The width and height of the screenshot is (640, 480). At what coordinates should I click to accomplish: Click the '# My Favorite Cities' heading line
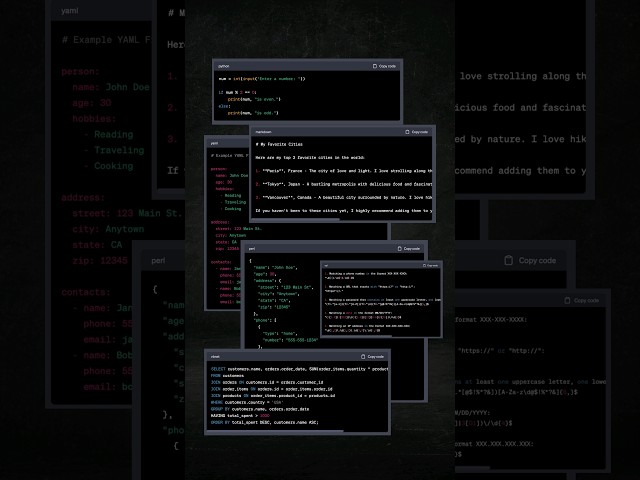click(279, 144)
